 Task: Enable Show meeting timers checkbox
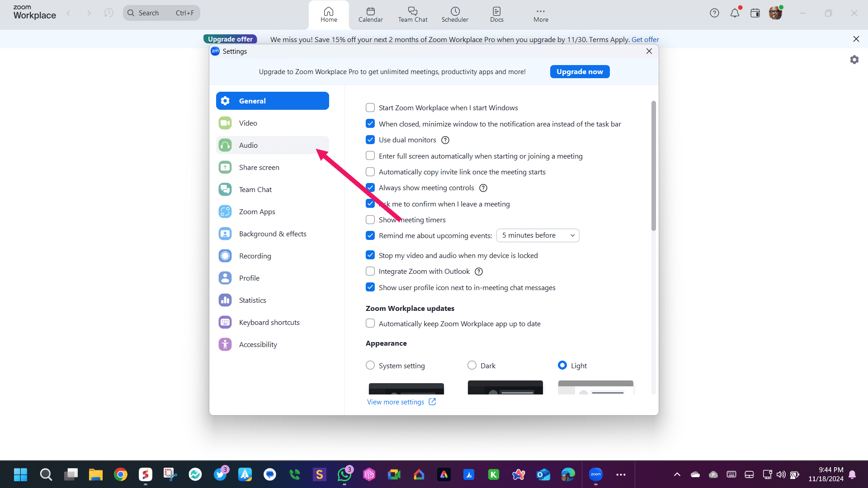click(x=370, y=220)
